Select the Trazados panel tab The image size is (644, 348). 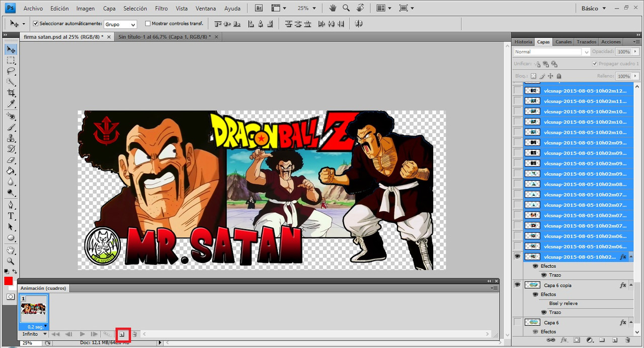click(x=586, y=42)
